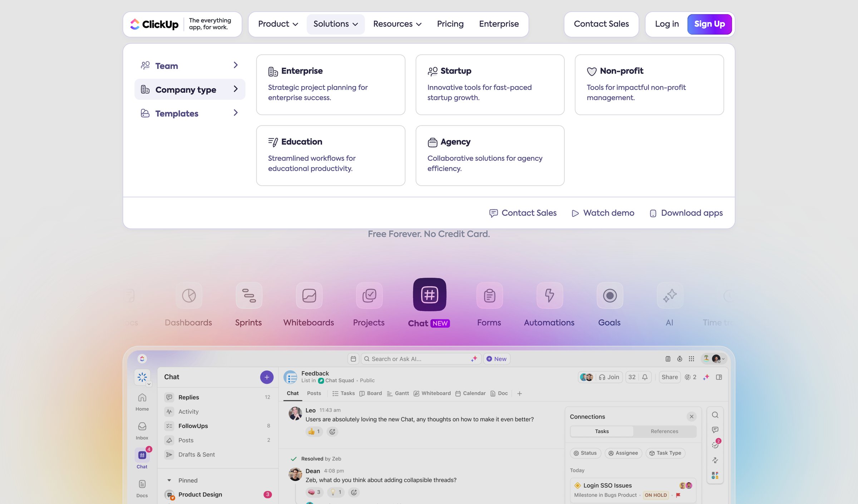Click the Search or Ask AI field
The width and height of the screenshot is (858, 504).
click(420, 359)
